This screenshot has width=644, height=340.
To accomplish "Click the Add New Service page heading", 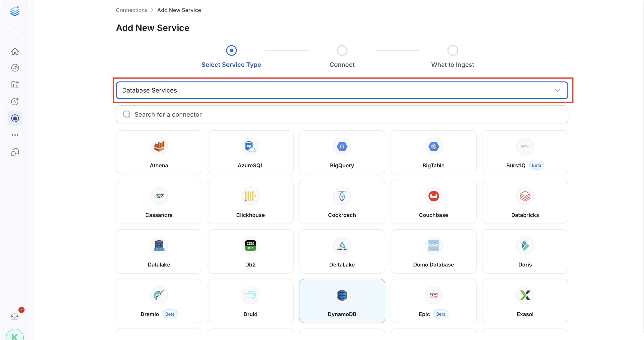I will 153,28.
